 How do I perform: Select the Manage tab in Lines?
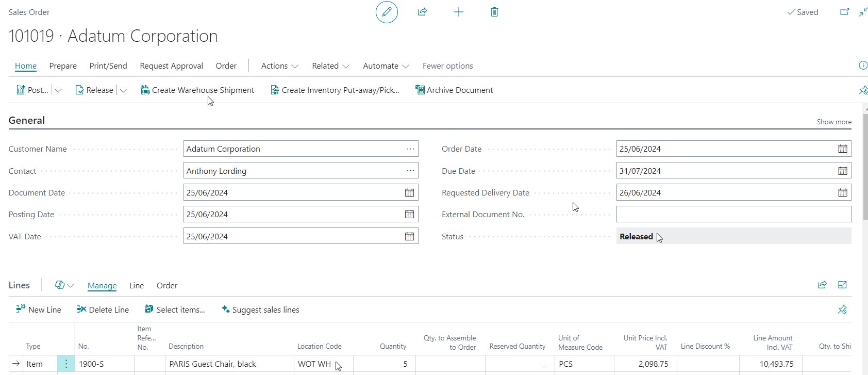102,285
